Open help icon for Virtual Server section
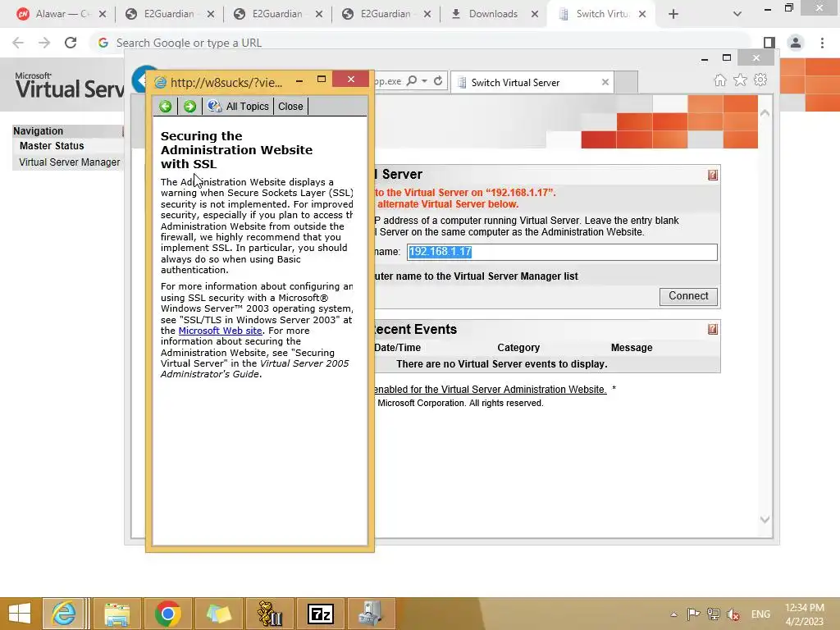 [x=713, y=176]
